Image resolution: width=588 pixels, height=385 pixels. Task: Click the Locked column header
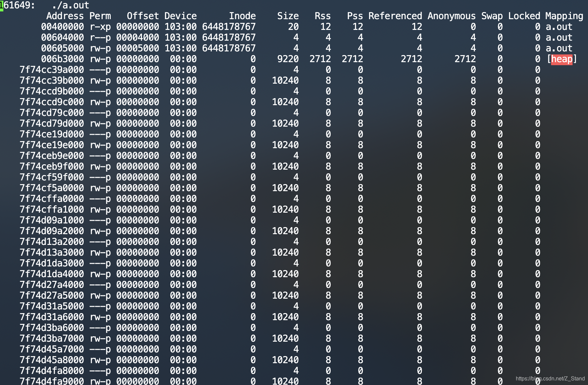[524, 16]
